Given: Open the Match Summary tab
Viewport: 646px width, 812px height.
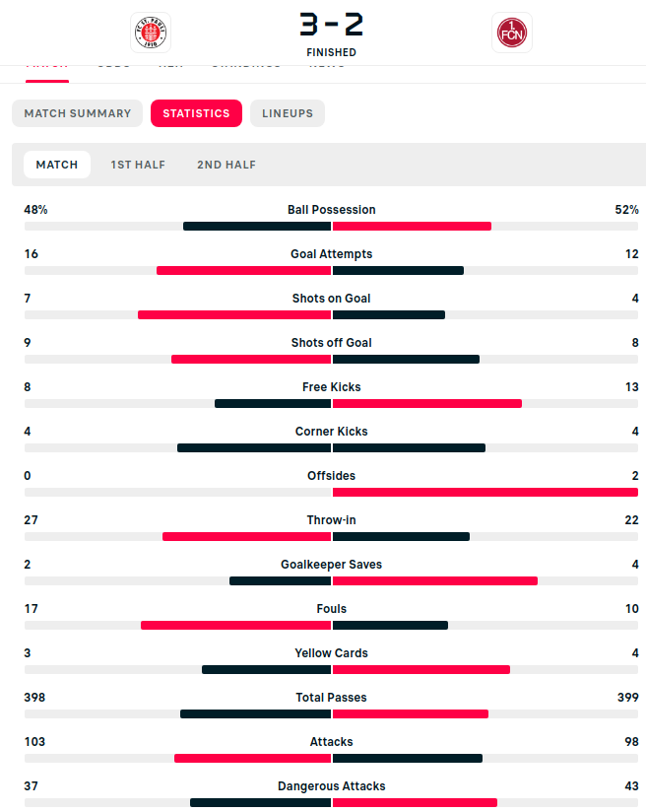Looking at the screenshot, I should tap(78, 113).
